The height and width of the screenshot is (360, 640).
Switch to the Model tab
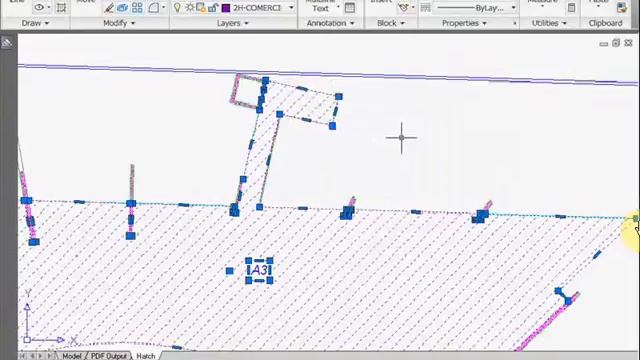coord(71,356)
